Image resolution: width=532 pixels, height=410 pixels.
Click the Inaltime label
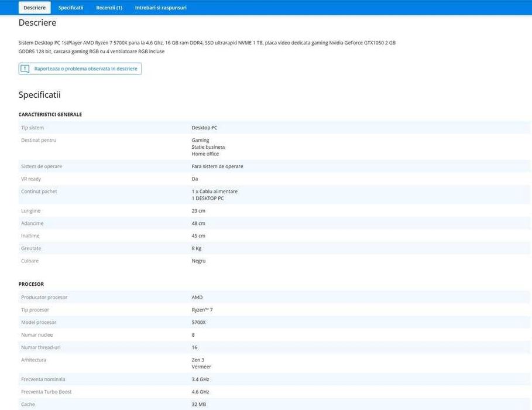point(30,236)
